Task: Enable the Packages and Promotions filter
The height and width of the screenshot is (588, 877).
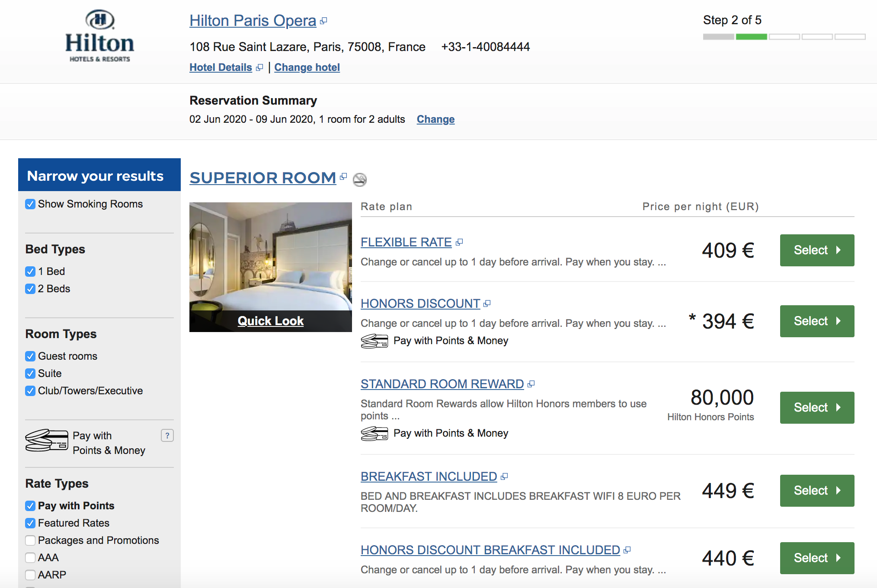Action: (30, 540)
